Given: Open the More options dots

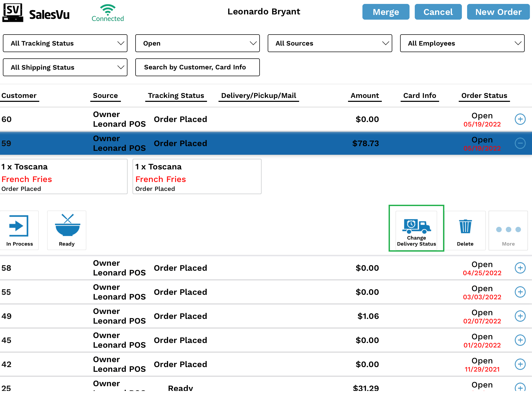Looking at the screenshot, I should tap(508, 230).
